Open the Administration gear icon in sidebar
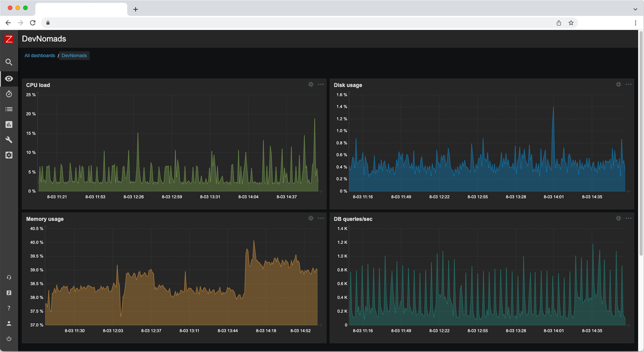Screen dimensions: 644x352 [9, 155]
